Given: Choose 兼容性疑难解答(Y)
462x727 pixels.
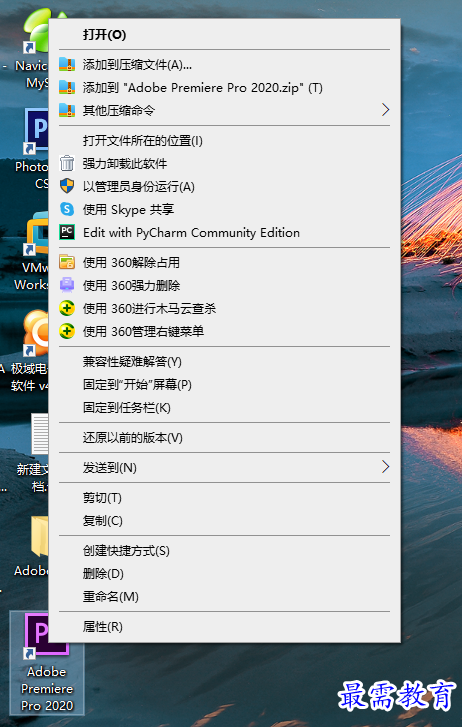Looking at the screenshot, I should pos(225,362).
